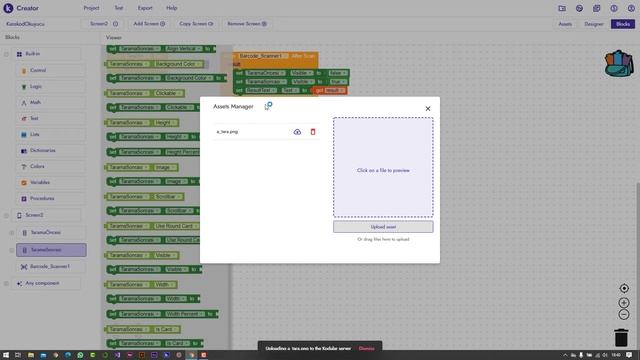Click the Upload asset button

tap(383, 227)
